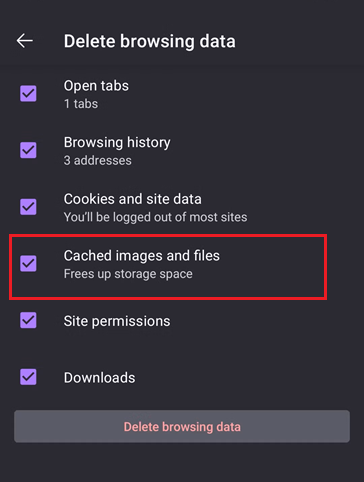Click the '3 addresses' subtitle text
Image resolution: width=364 pixels, height=482 pixels.
98,161
